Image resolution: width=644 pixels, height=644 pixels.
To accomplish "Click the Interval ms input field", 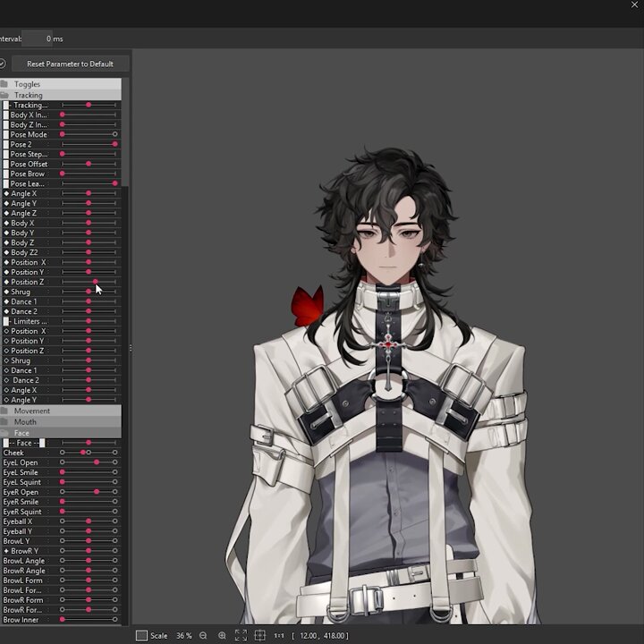I will coord(37,38).
